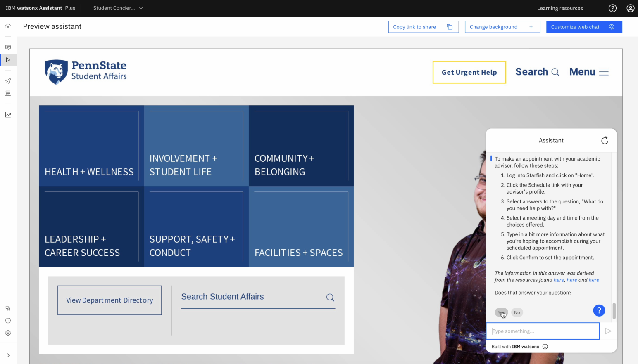
Task: Open the hamburger Menu in page header
Action: [x=589, y=72]
